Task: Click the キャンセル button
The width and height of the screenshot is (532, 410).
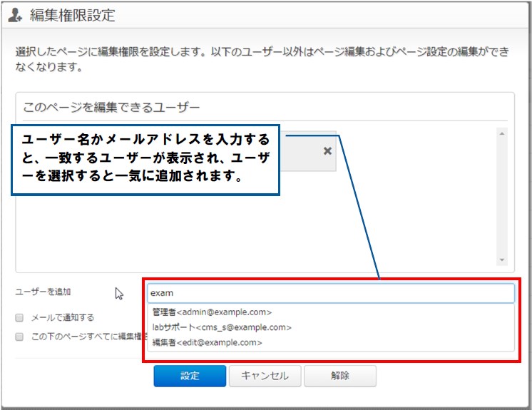Action: pos(265,376)
